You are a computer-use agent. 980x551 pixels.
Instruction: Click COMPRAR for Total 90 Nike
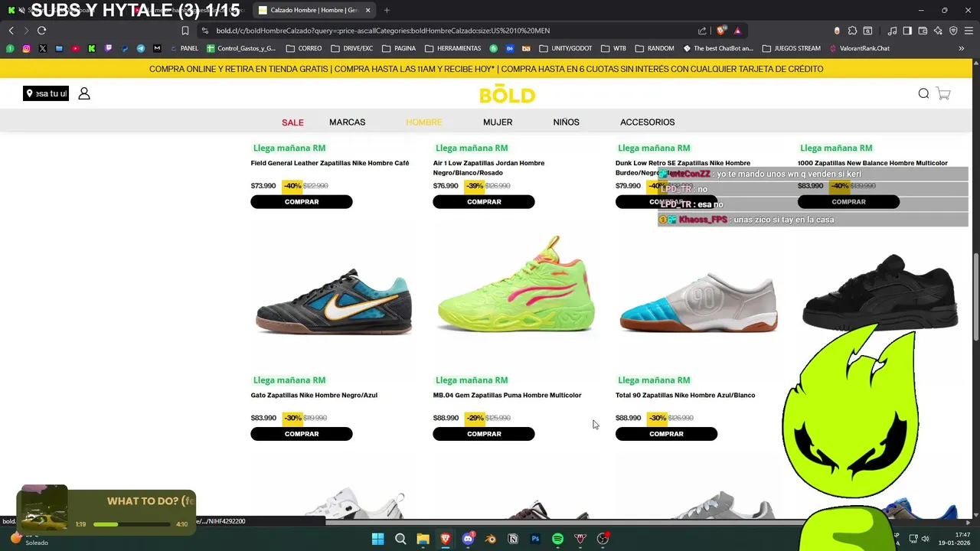(666, 434)
